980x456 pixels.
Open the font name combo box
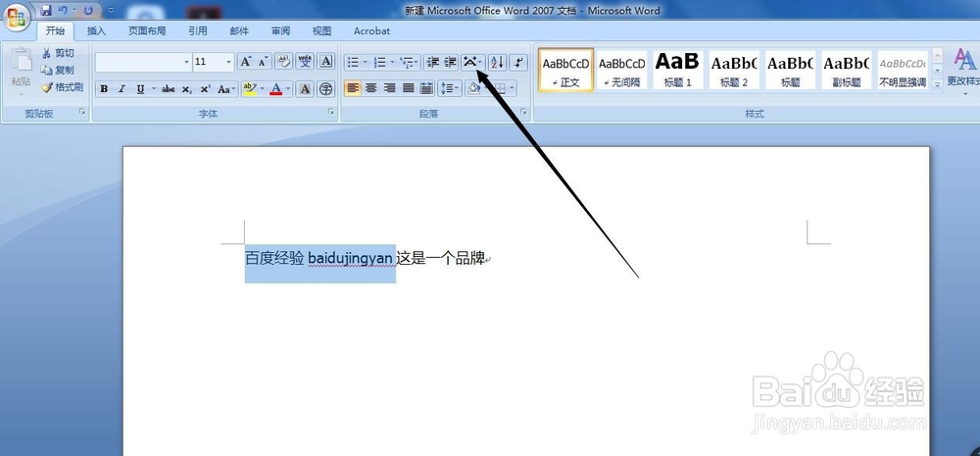144,62
